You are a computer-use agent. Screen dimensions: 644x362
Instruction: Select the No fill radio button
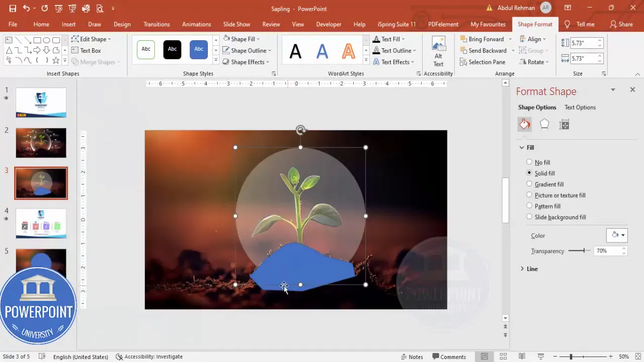point(529,162)
